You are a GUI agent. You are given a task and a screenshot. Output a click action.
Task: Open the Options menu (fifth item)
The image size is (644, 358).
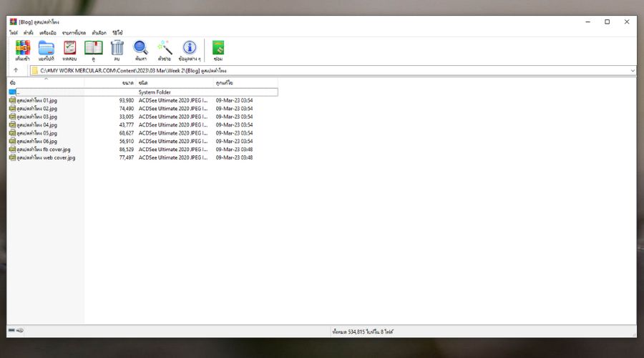(x=99, y=32)
